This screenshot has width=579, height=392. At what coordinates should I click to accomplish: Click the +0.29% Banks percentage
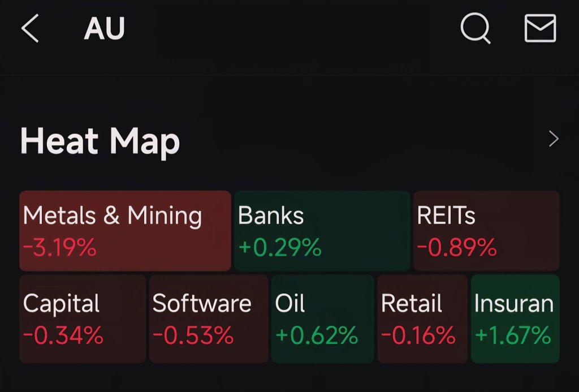(x=280, y=247)
